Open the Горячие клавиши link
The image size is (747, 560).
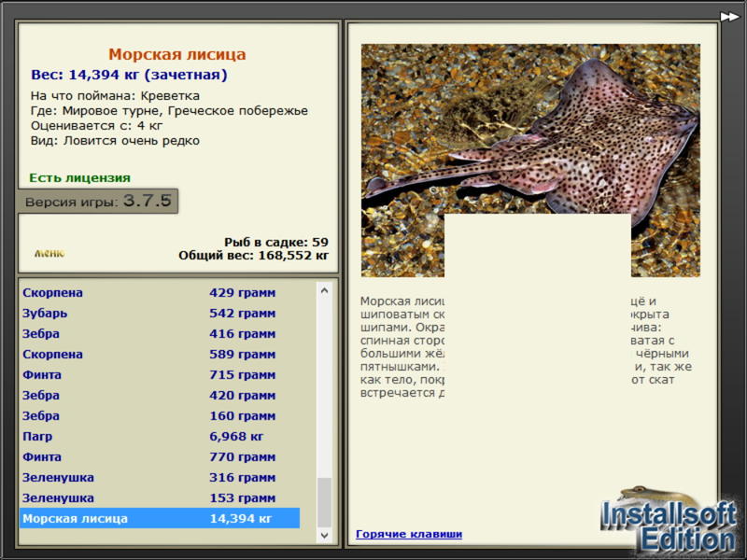[x=409, y=534]
